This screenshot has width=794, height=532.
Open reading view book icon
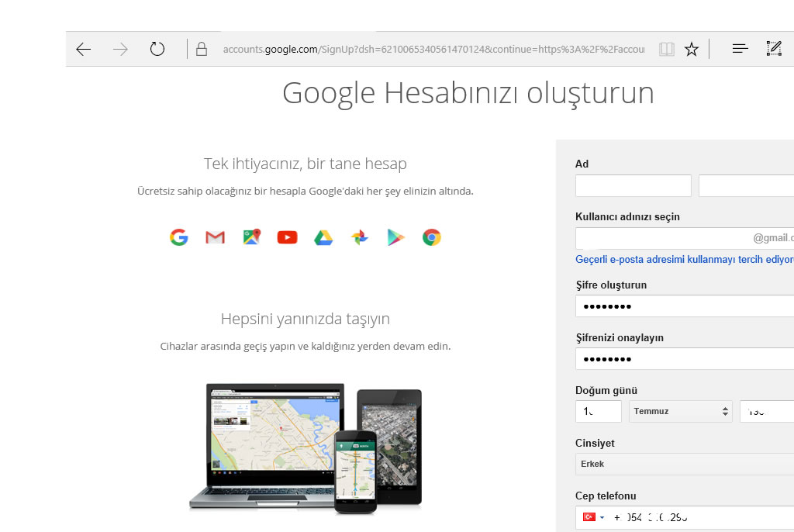pos(666,49)
